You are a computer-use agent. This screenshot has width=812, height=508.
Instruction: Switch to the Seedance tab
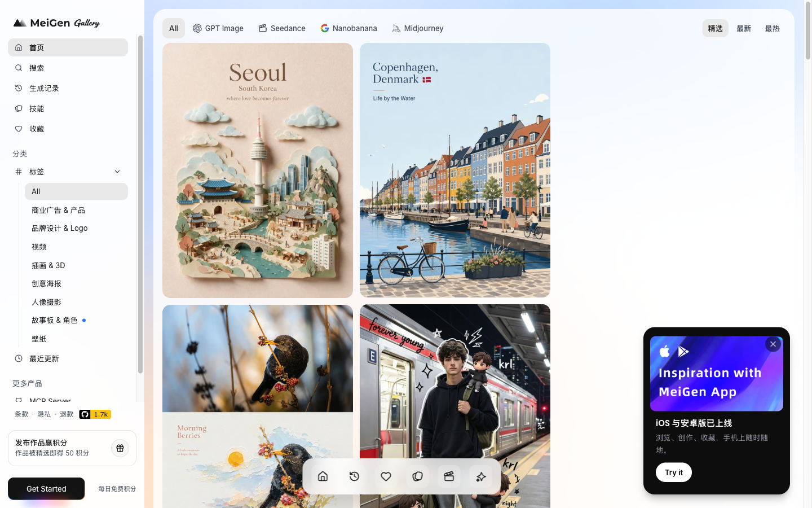[282, 28]
